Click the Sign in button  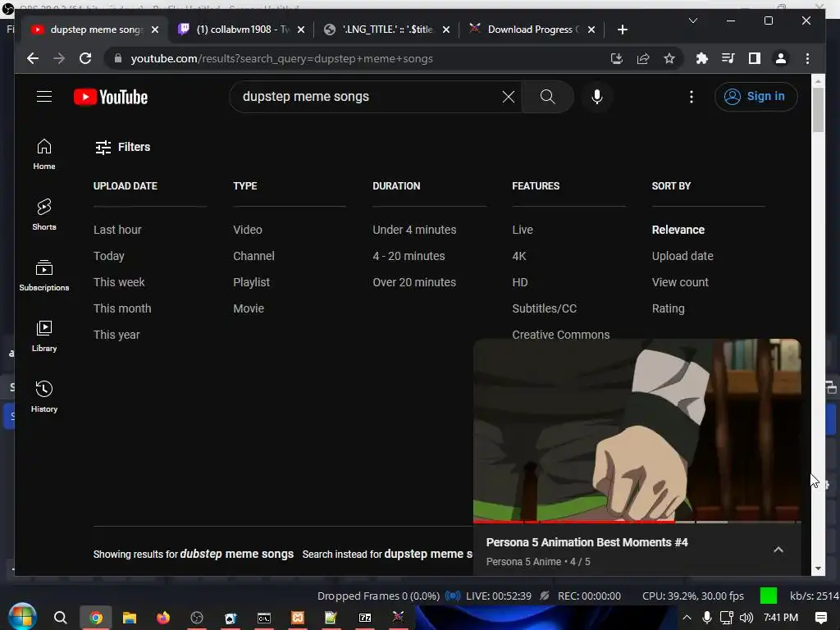[x=756, y=97]
